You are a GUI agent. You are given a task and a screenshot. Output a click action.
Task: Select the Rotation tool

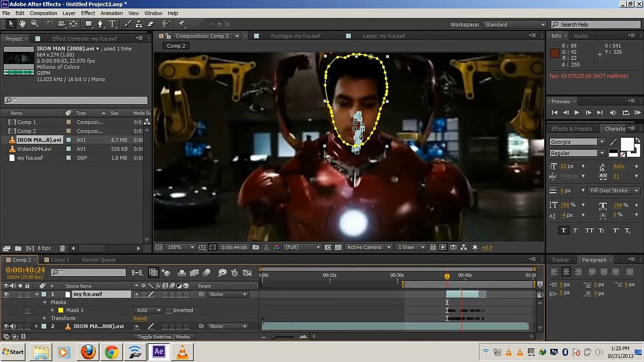[x=50, y=24]
